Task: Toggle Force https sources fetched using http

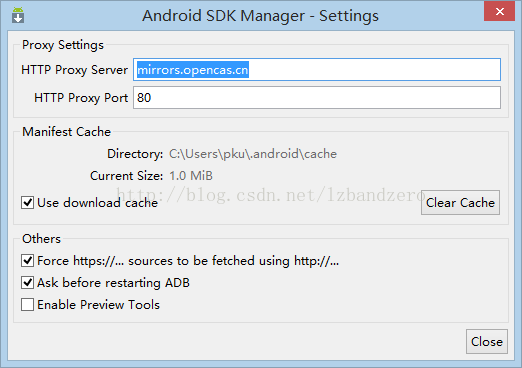Action: coord(27,261)
